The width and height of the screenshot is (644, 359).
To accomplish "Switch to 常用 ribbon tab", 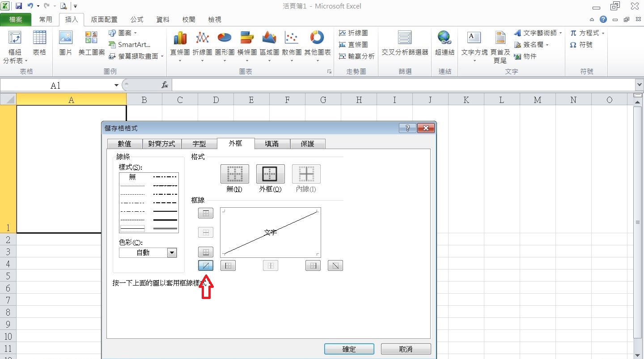I will pyautogui.click(x=46, y=20).
